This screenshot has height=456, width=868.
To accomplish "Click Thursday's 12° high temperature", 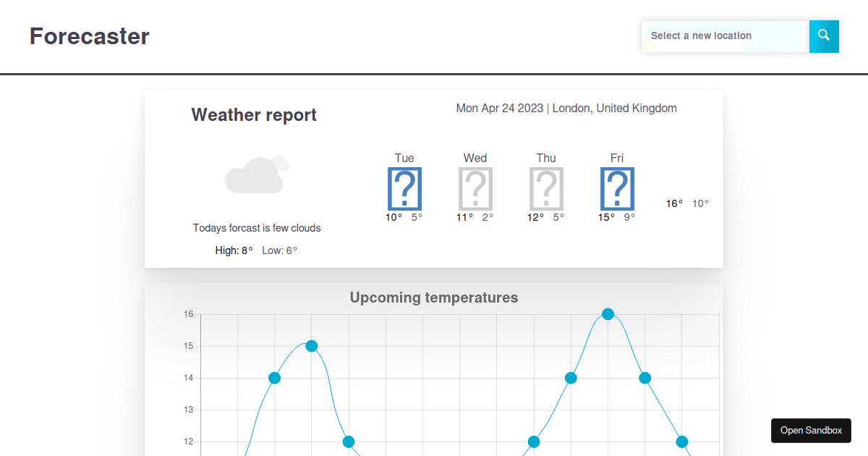I will pos(535,217).
